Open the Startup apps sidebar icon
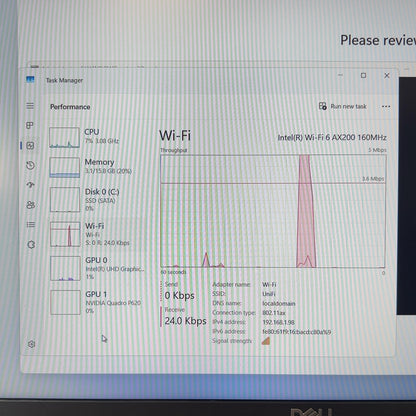 coord(31,185)
